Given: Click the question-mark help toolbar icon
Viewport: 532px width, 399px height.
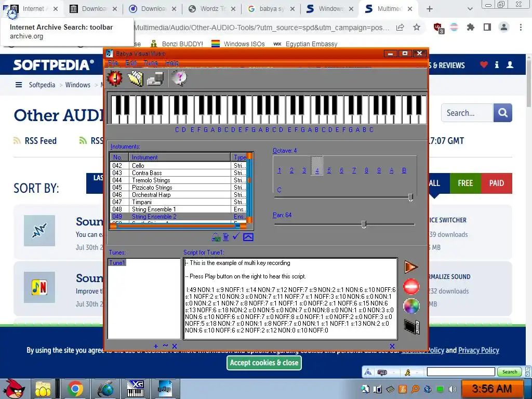Looking at the screenshot, I should point(179,78).
